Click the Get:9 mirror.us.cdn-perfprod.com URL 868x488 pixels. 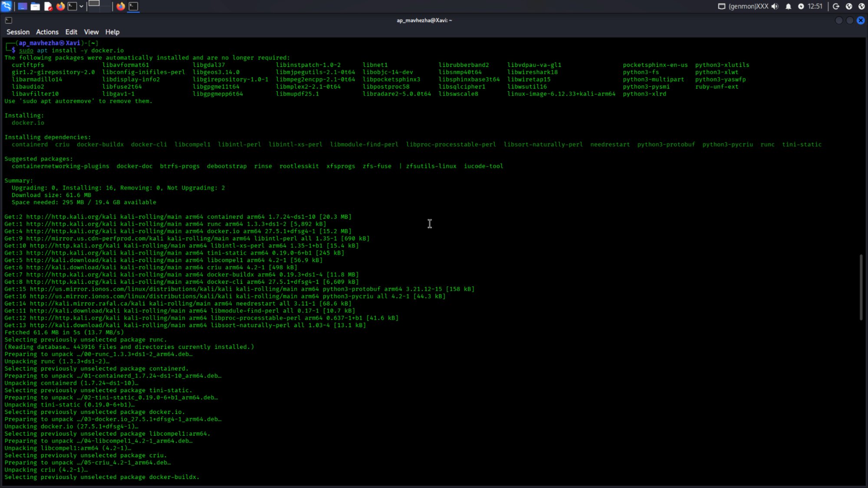click(96, 239)
